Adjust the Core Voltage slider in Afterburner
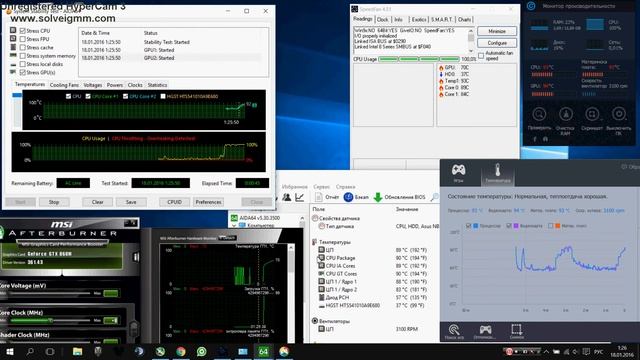 tap(46, 293)
